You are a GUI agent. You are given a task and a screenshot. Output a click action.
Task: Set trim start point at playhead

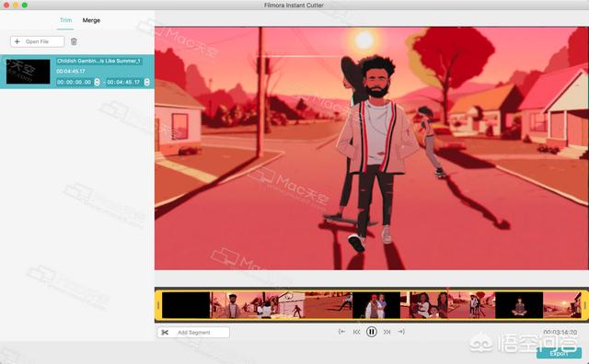tap(341, 332)
